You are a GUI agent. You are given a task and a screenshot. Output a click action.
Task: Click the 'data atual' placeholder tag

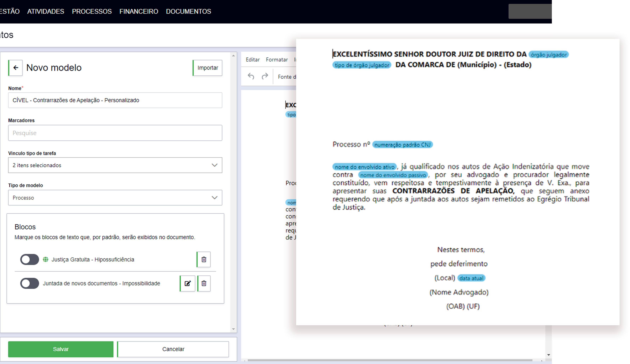coord(471,278)
